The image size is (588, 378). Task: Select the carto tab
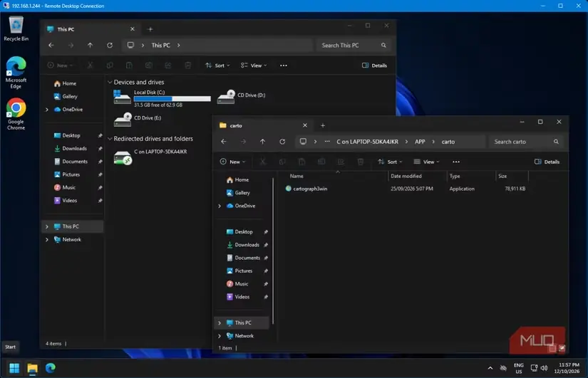point(262,125)
